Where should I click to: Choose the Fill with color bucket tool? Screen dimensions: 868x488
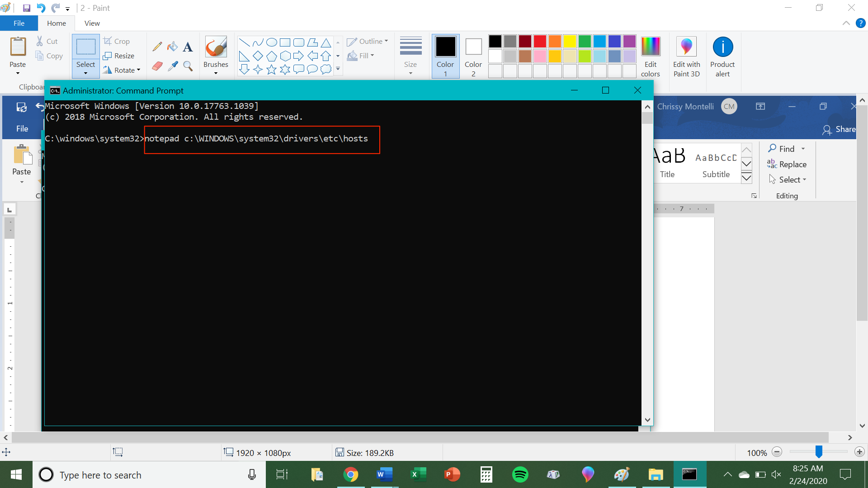172,47
